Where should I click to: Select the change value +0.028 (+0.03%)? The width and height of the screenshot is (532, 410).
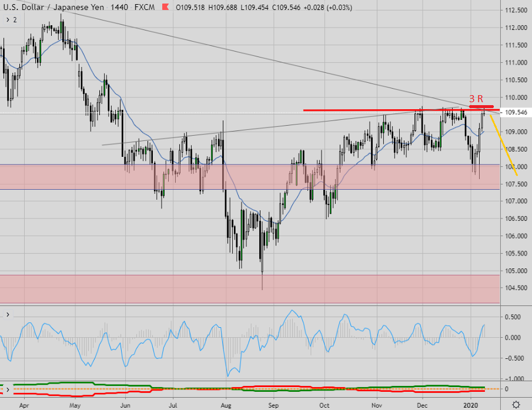tap(327, 7)
